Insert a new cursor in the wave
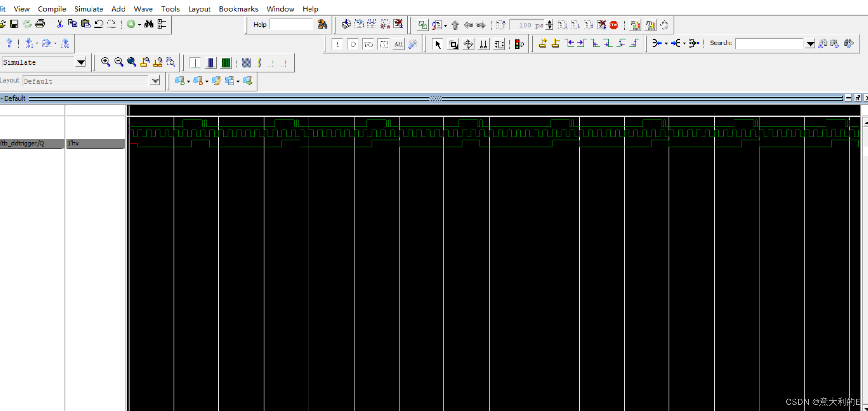Viewport: 868px width, 411px height. click(x=542, y=43)
